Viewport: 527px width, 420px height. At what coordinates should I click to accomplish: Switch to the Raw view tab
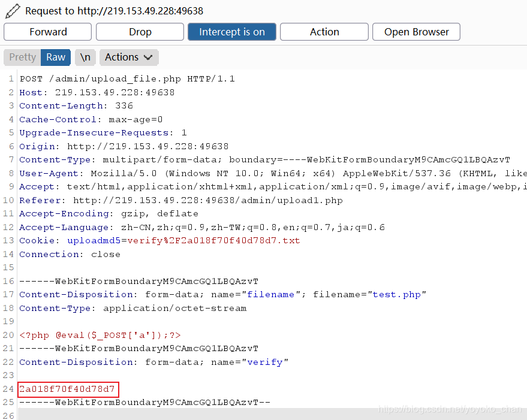pos(56,57)
